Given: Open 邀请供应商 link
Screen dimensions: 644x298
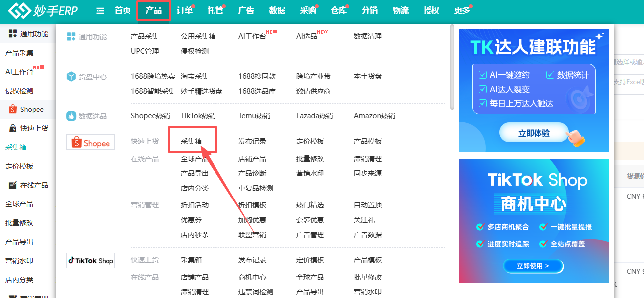Looking at the screenshot, I should coord(314,91).
